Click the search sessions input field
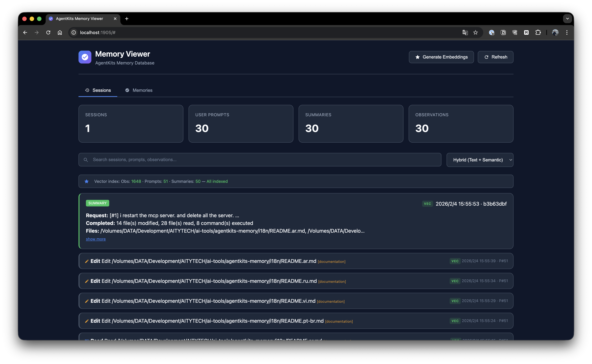592x364 pixels. coord(260,160)
